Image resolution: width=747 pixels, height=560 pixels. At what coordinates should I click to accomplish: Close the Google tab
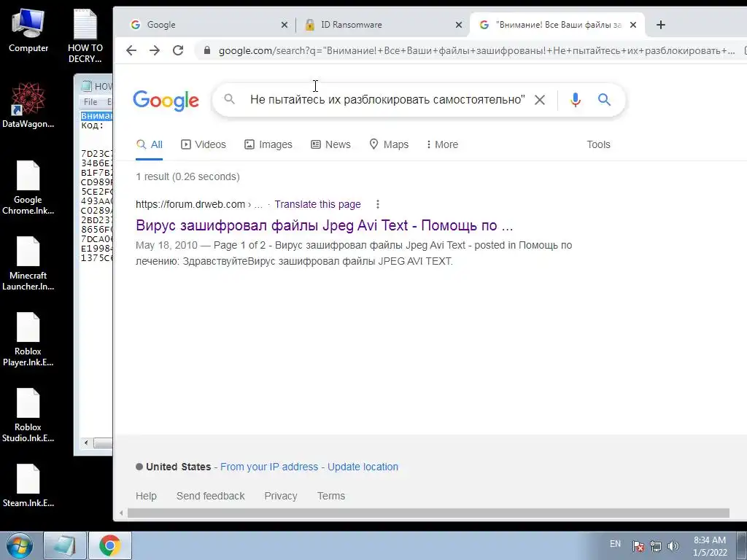pyautogui.click(x=285, y=25)
